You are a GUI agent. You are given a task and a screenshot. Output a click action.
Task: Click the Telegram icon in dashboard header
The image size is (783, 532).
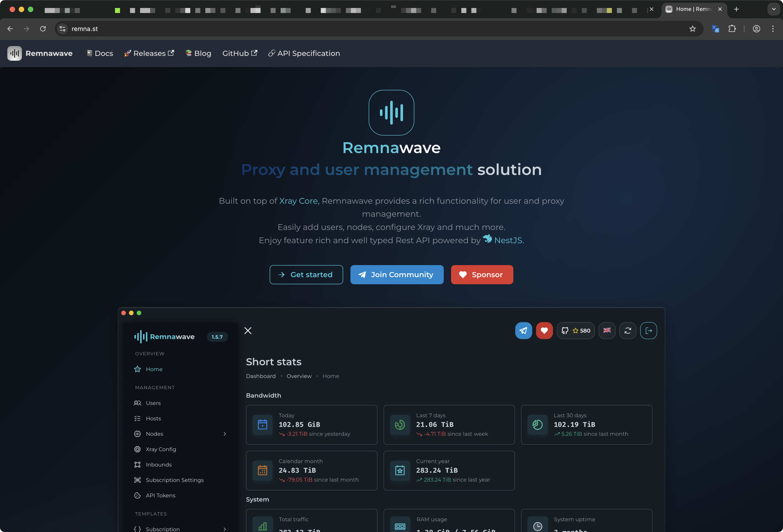[x=524, y=331]
